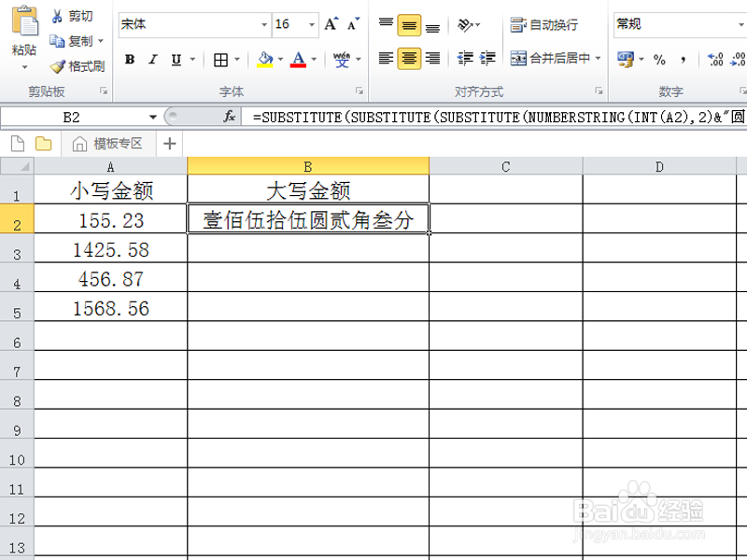Open the font name box showing 宋体
The width and height of the screenshot is (747, 560).
coord(194,24)
